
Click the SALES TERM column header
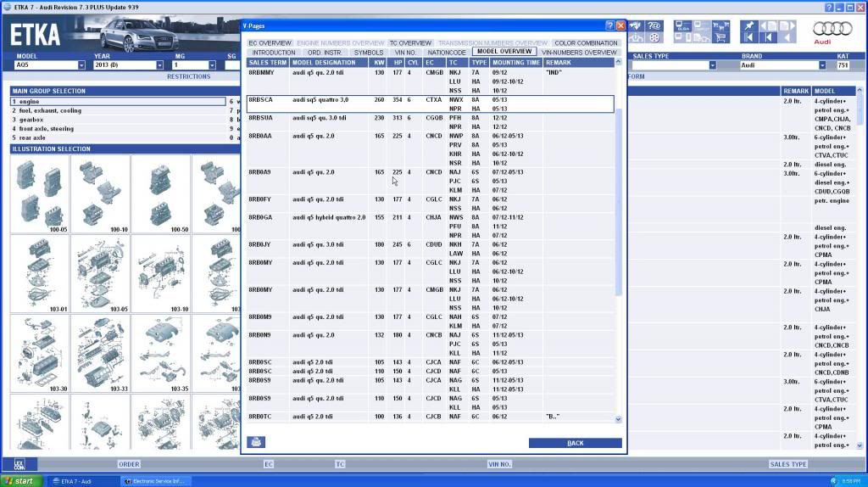pyautogui.click(x=267, y=63)
